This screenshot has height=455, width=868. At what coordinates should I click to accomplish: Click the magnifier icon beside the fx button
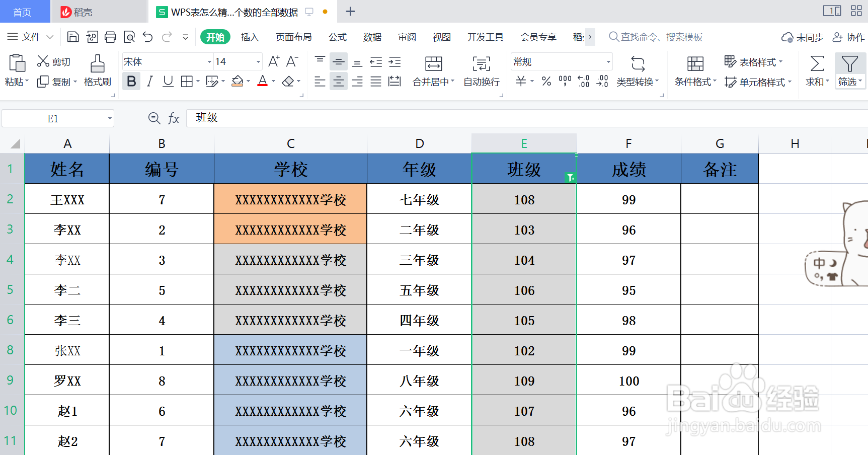pyautogui.click(x=154, y=118)
